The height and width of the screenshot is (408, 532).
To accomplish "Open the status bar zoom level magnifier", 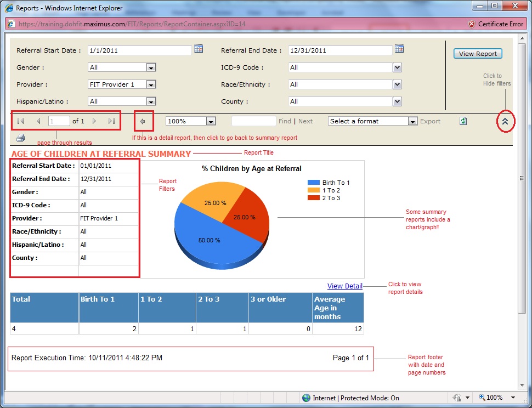I will [x=482, y=398].
